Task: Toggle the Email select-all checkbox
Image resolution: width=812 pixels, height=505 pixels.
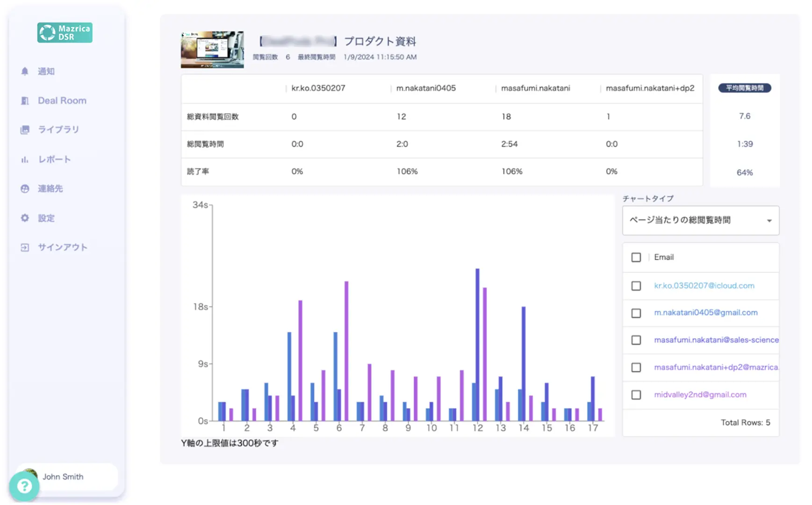Action: click(x=636, y=257)
